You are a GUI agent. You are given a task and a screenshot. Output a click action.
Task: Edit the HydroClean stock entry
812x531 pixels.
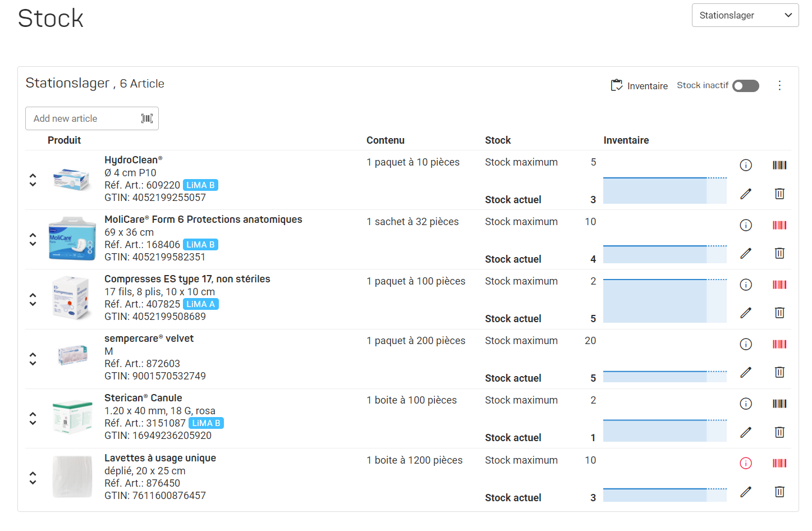click(x=746, y=194)
